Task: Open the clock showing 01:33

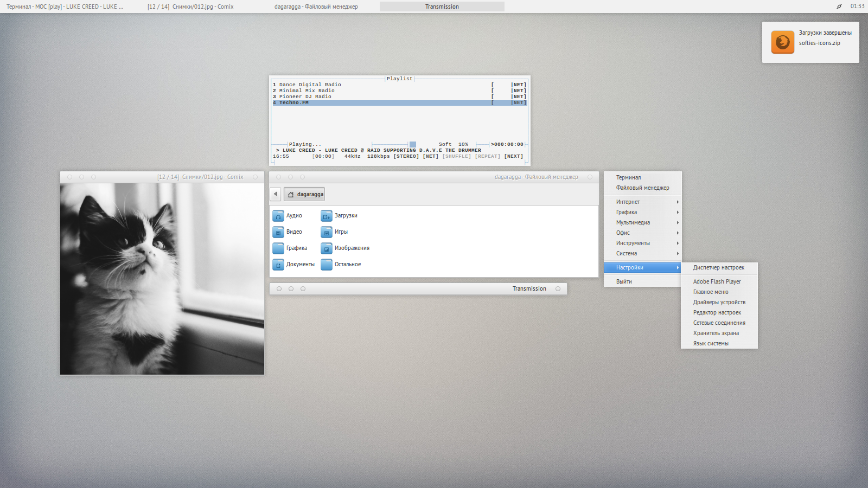Action: click(857, 7)
